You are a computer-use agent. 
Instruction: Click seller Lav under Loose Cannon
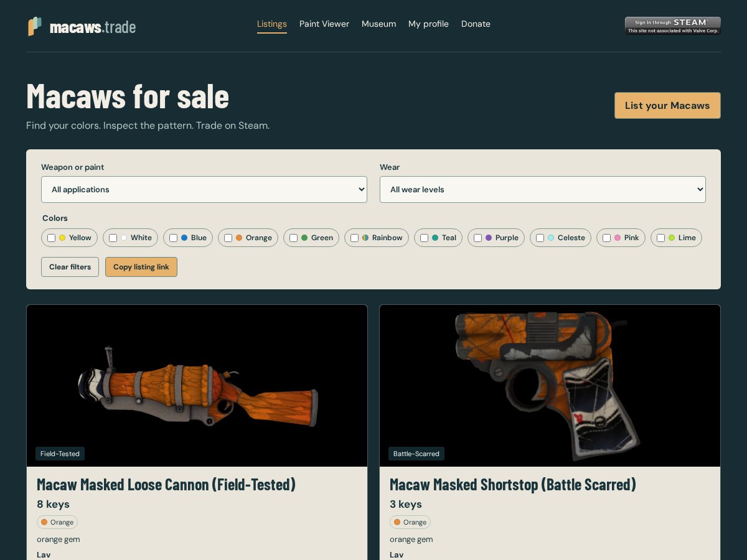tap(44, 554)
